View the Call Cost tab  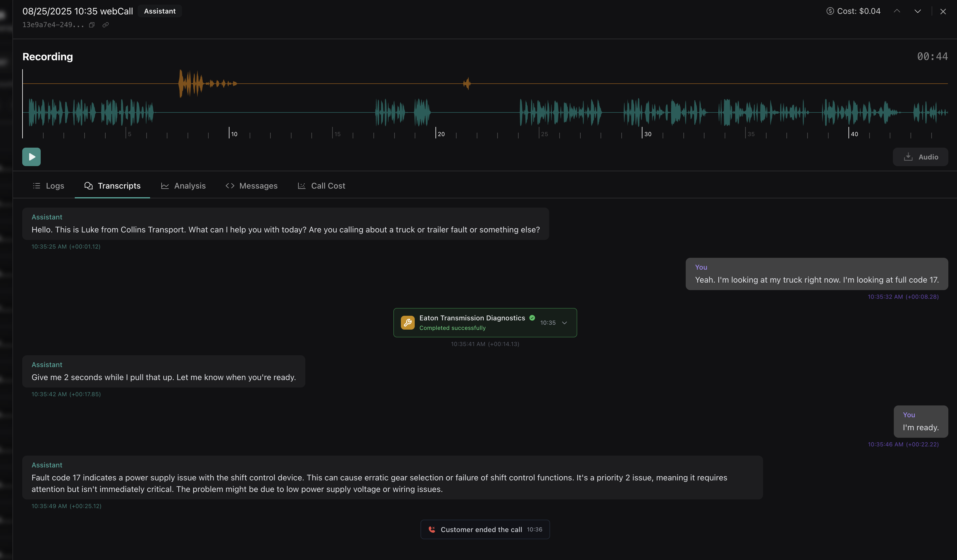[x=322, y=186]
